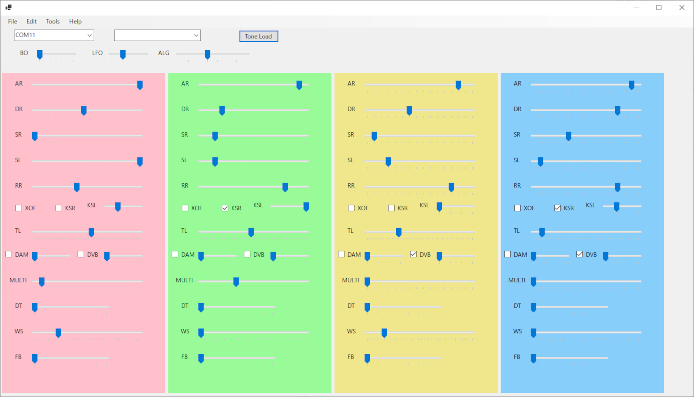The height and width of the screenshot is (397, 694).
Task: Open the Help menu
Action: 75,21
